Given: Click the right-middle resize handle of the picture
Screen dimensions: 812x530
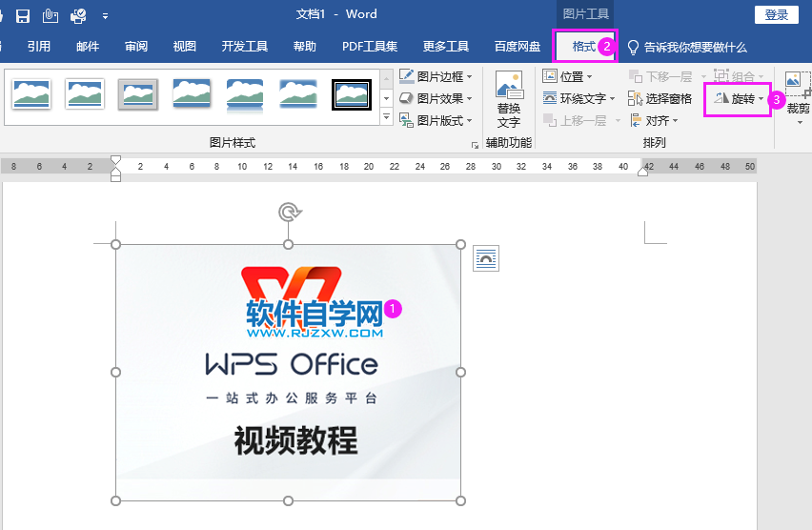Looking at the screenshot, I should point(461,372).
